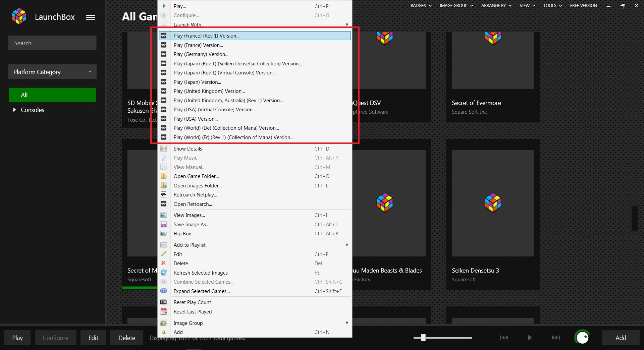Select the Seiken Densetsu 3 game cover
The width and height of the screenshot is (644, 350).
click(x=493, y=203)
